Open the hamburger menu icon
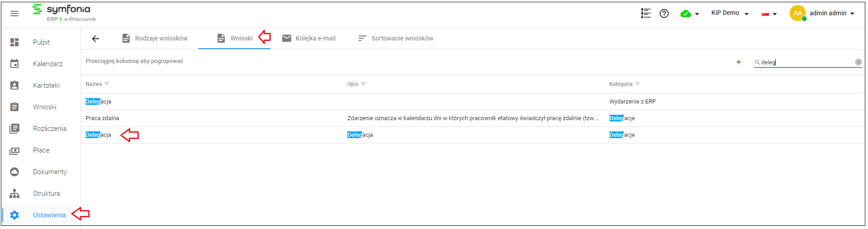The image size is (868, 229). (14, 13)
